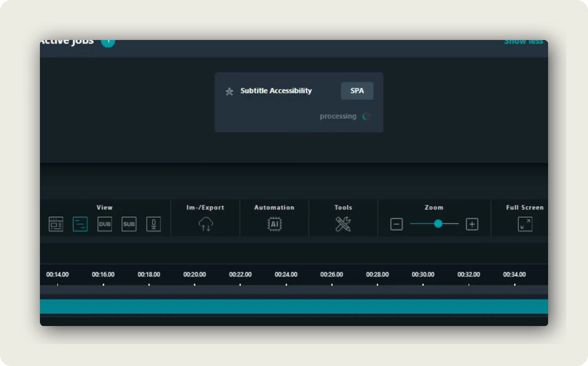Open the Tools panel

pyautogui.click(x=343, y=224)
